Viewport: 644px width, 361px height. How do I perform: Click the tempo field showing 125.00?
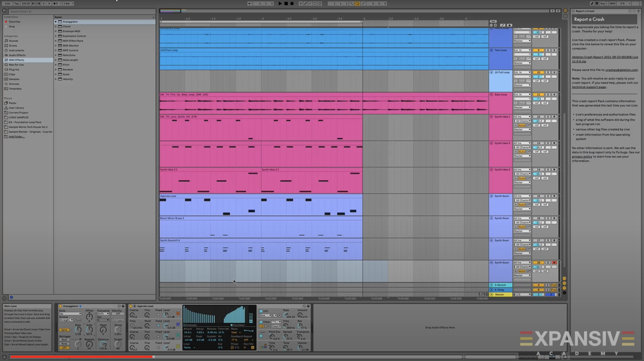[26, 3]
